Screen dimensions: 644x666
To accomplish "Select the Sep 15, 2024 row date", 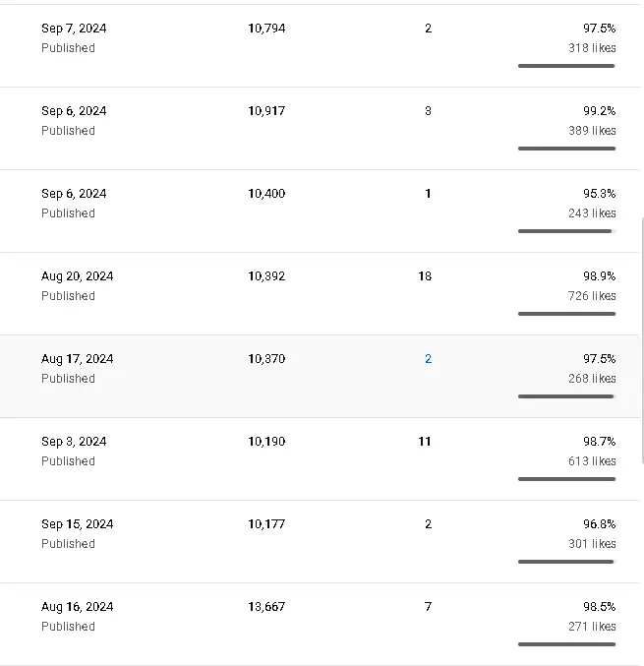I will pyautogui.click(x=78, y=524).
